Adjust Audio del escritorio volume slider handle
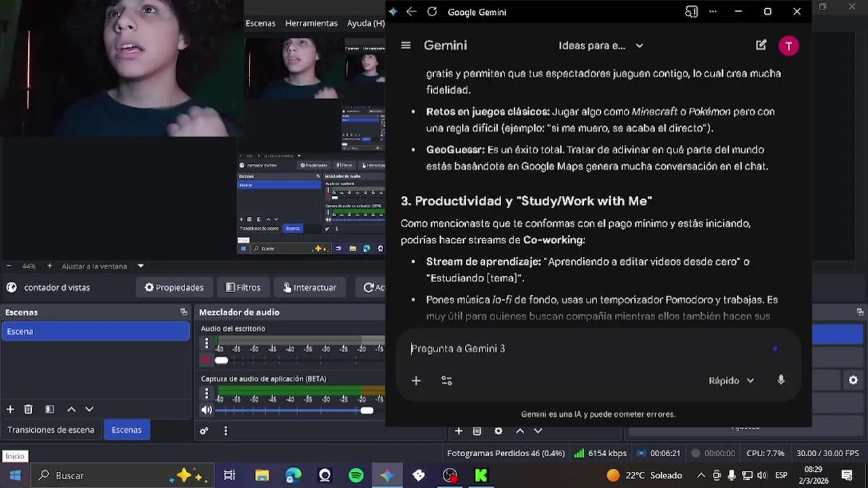Screen dimensions: 868x488 tap(221, 360)
